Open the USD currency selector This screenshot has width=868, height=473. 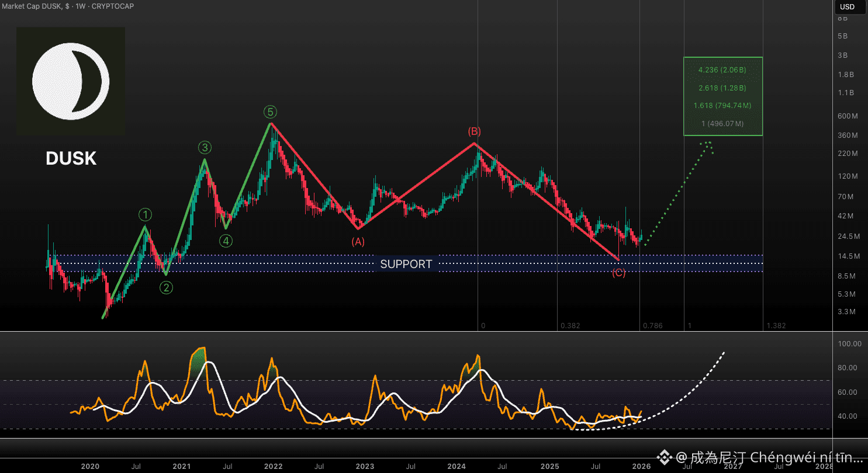pos(848,7)
